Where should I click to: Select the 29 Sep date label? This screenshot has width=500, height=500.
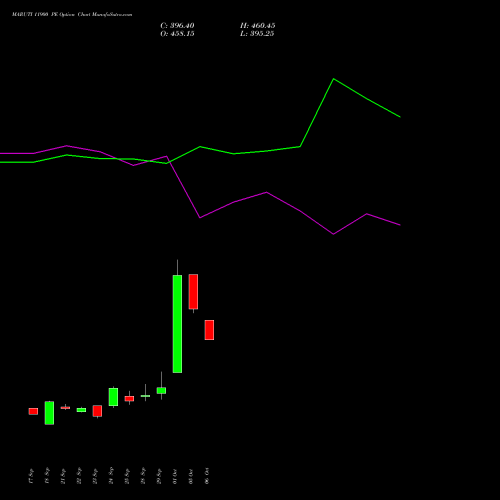pyautogui.click(x=159, y=476)
